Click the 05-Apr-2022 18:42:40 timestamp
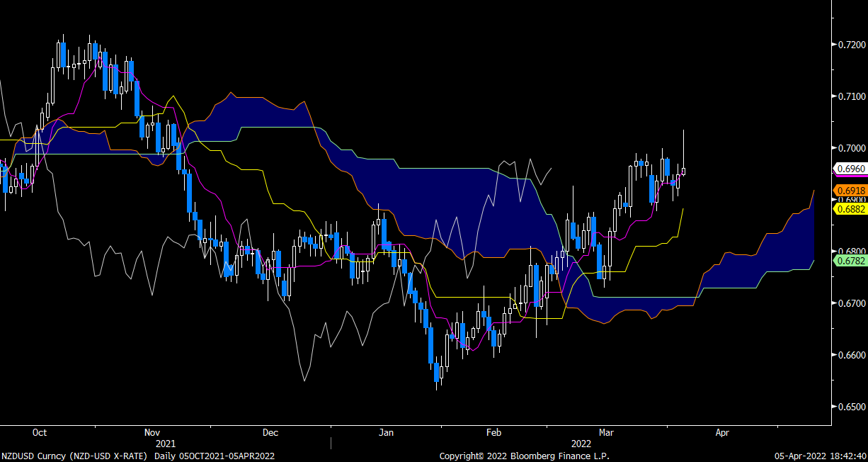 click(x=818, y=456)
